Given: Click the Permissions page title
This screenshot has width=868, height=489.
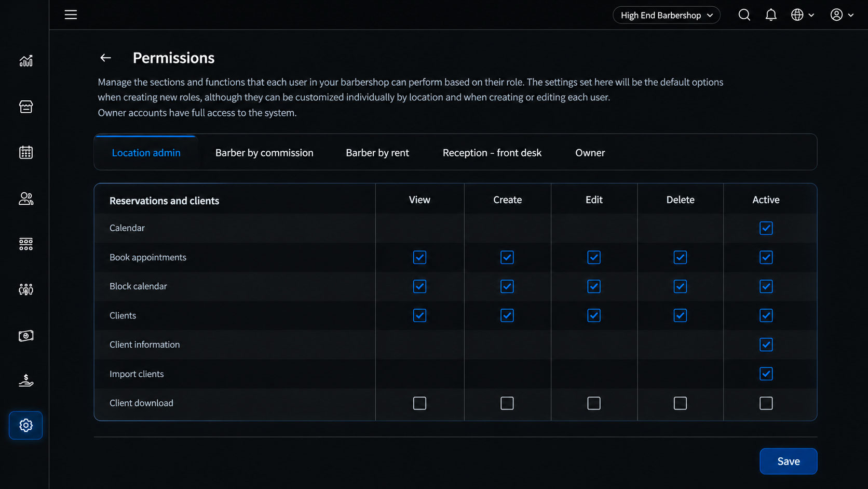Looking at the screenshot, I should 173,58.
